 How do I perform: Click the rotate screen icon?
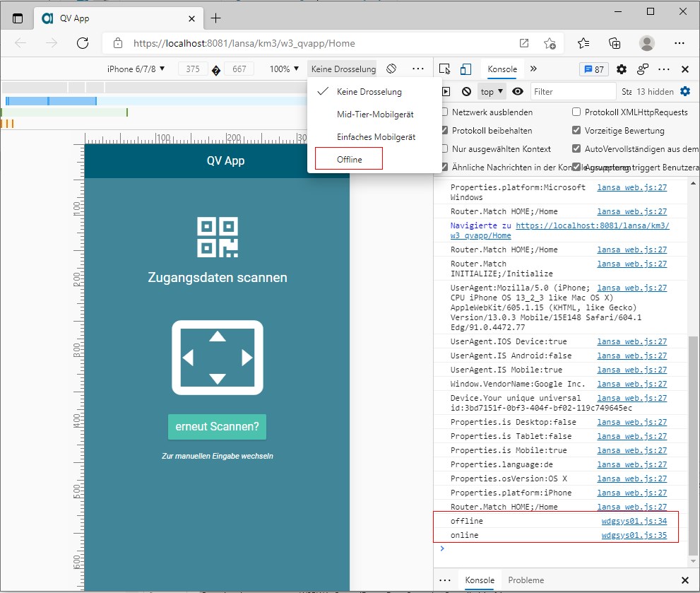[x=391, y=69]
